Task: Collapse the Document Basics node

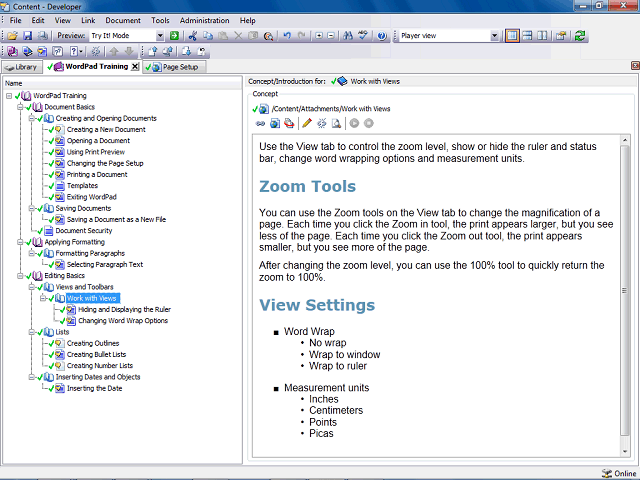Action: tap(20, 107)
